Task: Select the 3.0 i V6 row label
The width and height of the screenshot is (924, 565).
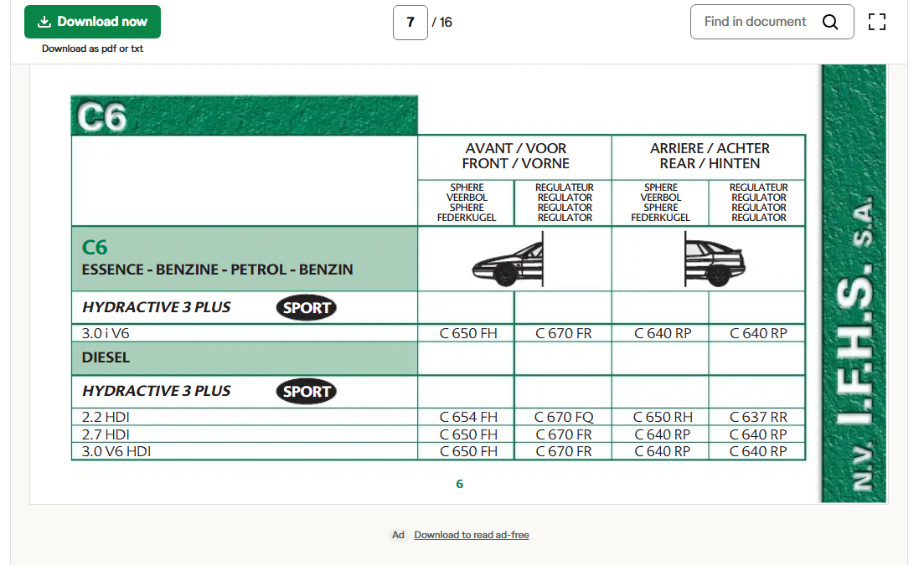Action: [106, 333]
